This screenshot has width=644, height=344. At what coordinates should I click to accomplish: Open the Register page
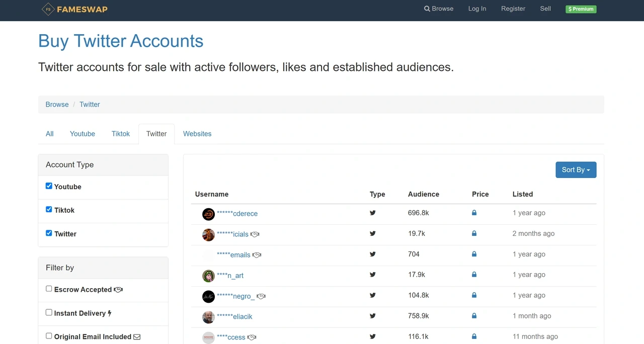(x=513, y=9)
